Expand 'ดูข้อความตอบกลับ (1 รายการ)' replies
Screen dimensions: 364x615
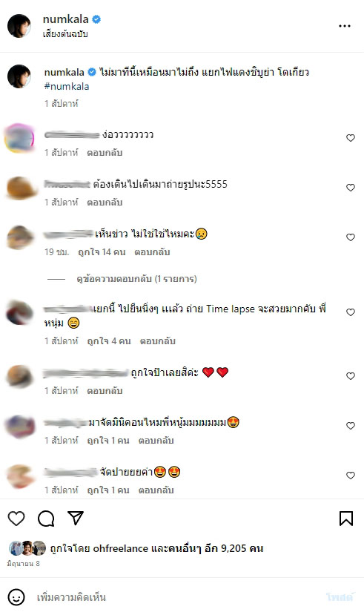pyautogui.click(x=136, y=279)
